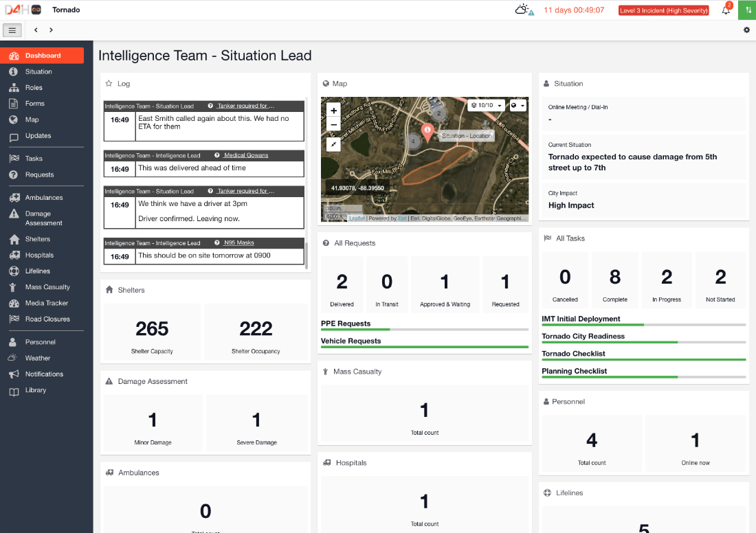
Task: Click the Level 3 Incident (High Severity) button
Action: 663,10
